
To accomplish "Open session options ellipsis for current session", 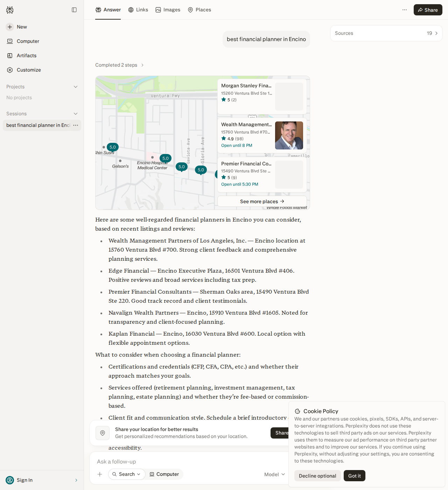I will click(76, 125).
